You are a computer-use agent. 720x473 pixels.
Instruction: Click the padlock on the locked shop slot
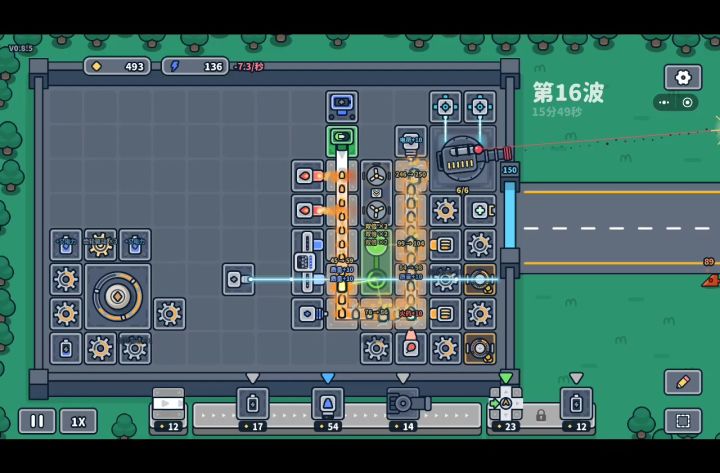coord(541,416)
